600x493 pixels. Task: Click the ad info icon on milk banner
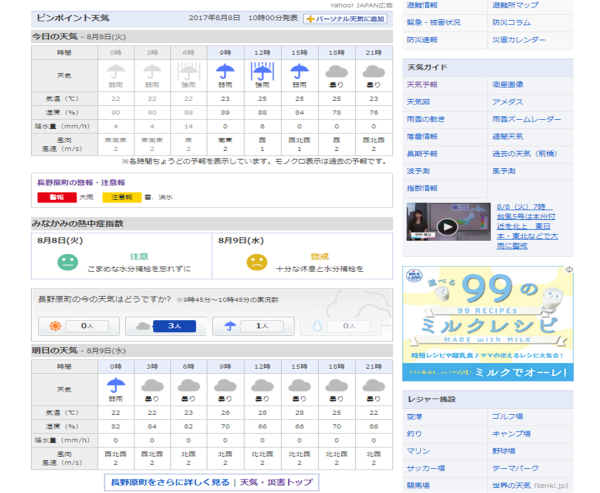569,269
